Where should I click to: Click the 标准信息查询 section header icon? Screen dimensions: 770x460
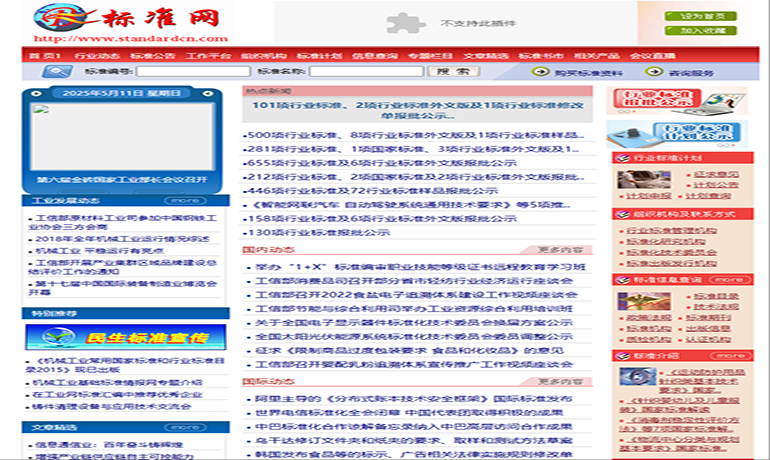[x=622, y=280]
